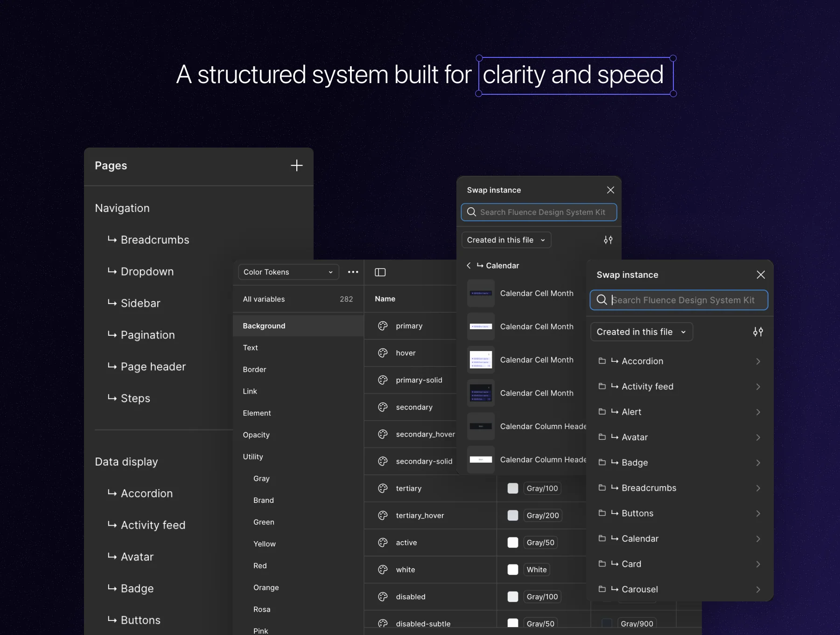Screen dimensions: 840x635
Task: Click folder icon next to Card
Action: (602, 564)
